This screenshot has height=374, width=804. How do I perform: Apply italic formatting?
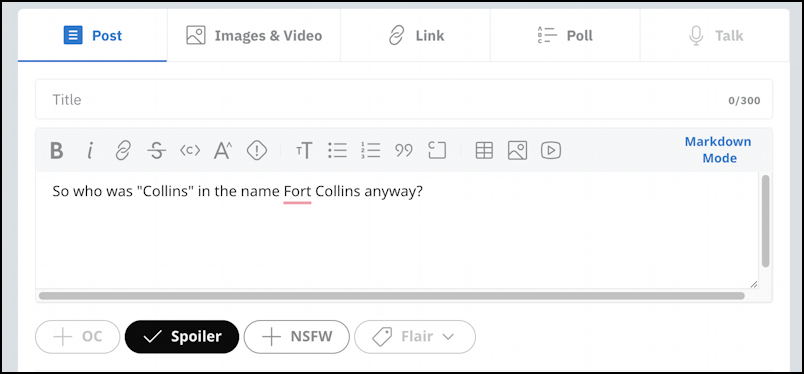coord(90,150)
